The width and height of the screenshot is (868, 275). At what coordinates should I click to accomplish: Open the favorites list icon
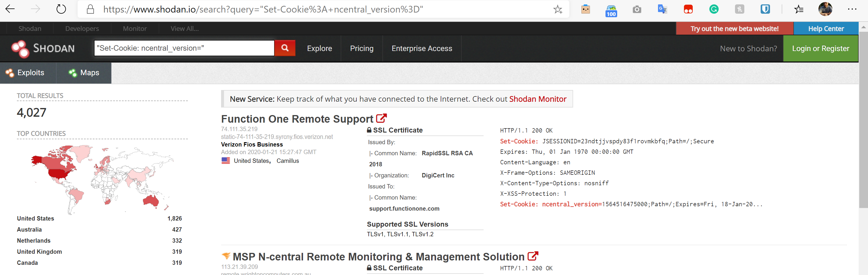tap(798, 9)
